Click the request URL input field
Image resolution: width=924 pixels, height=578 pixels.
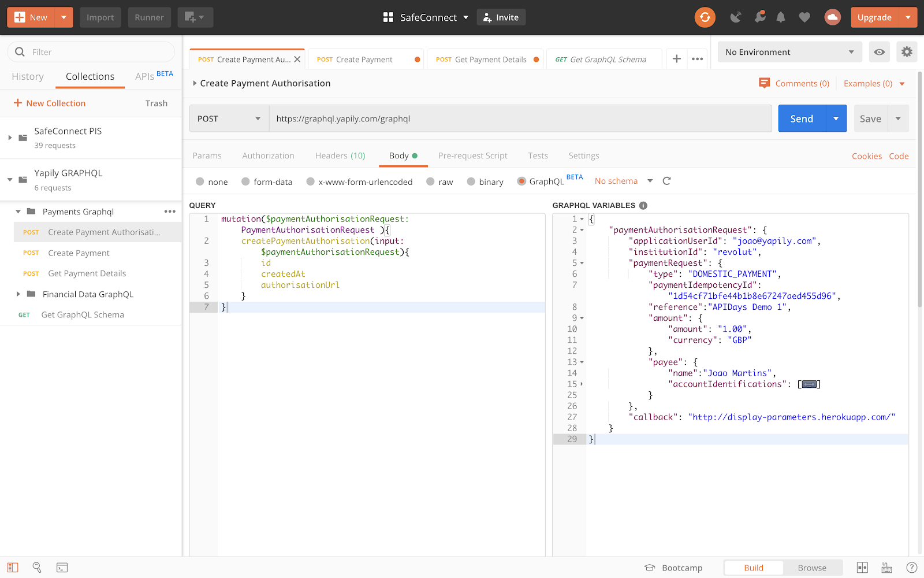[x=520, y=118]
